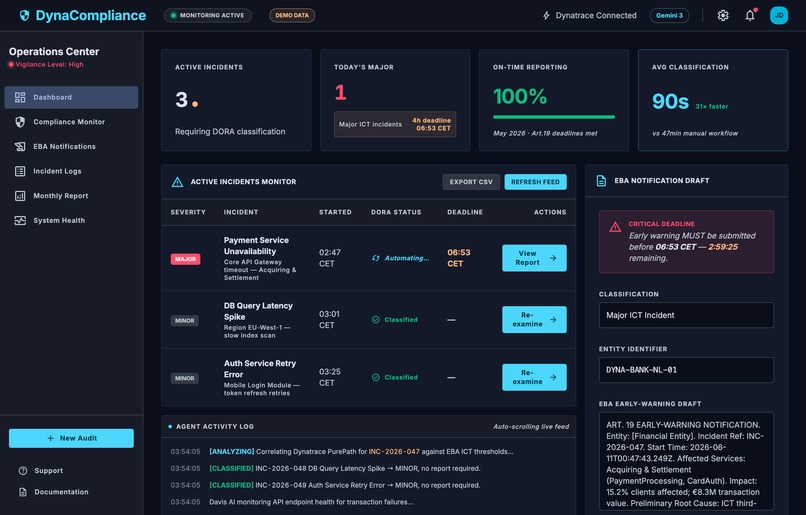The width and height of the screenshot is (806, 515).
Task: Click the Monthly Report chart icon
Action: pos(20,196)
